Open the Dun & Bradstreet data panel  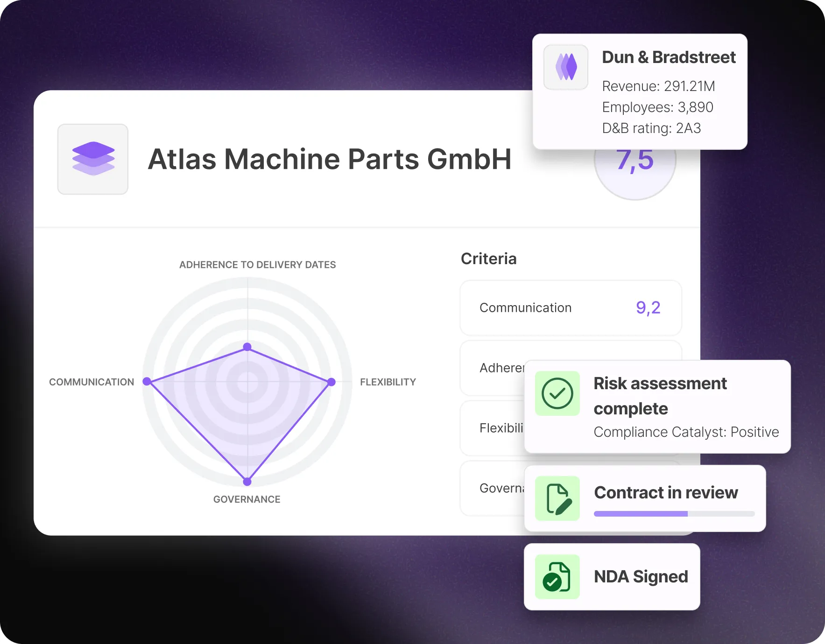pos(640,91)
